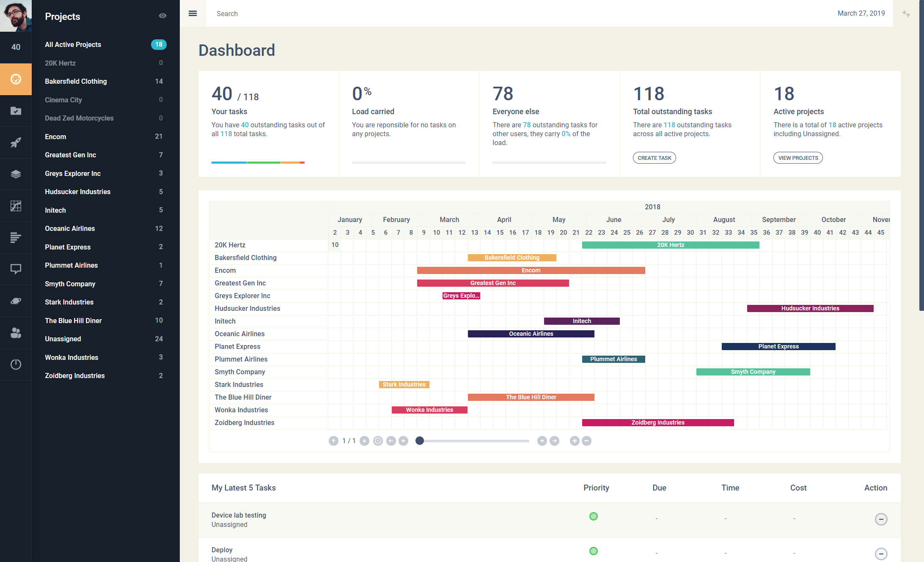The width and height of the screenshot is (924, 562).
Task: Click the Gantt zoom in plus icon
Action: (574, 441)
